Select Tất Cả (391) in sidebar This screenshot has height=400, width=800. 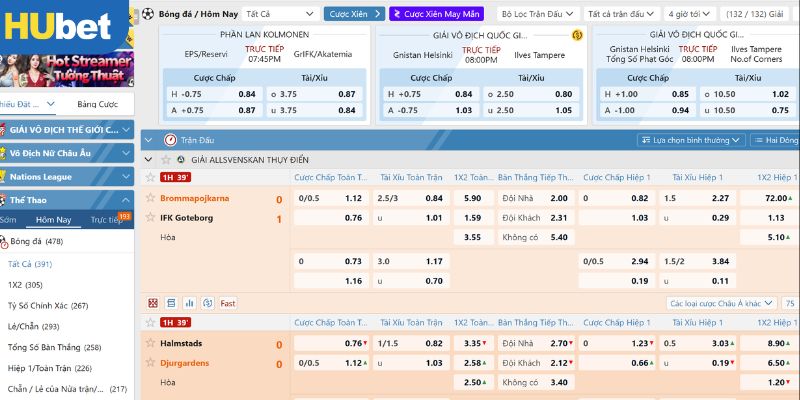(30, 264)
